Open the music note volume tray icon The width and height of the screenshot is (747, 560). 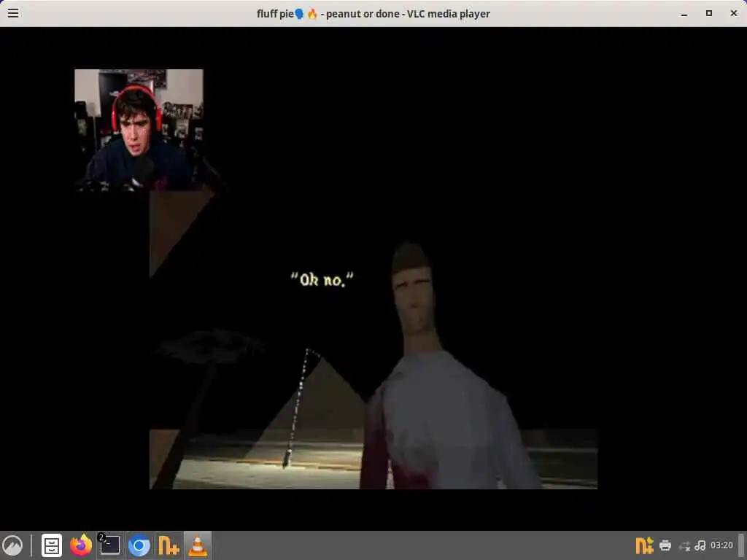pos(700,545)
